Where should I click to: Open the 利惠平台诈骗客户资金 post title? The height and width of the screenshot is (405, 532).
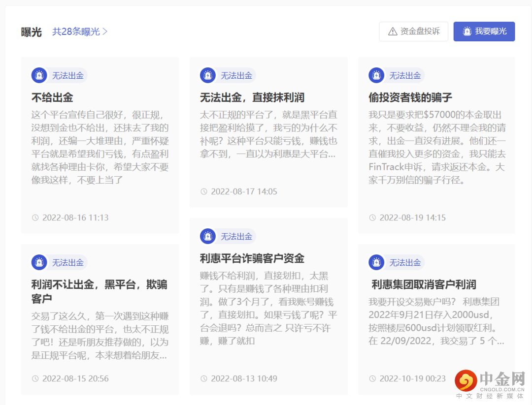252,258
